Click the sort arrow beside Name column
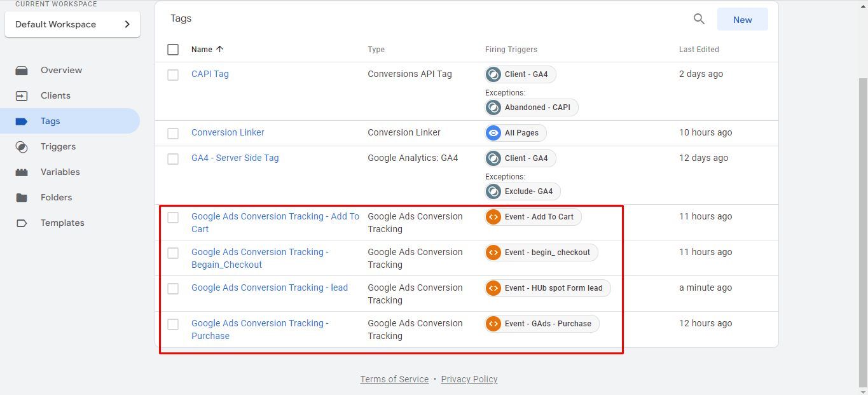 pos(220,49)
